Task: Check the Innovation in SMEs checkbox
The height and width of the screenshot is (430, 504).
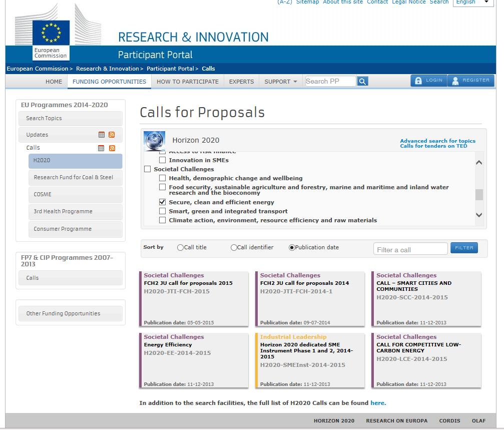Action: [163, 160]
